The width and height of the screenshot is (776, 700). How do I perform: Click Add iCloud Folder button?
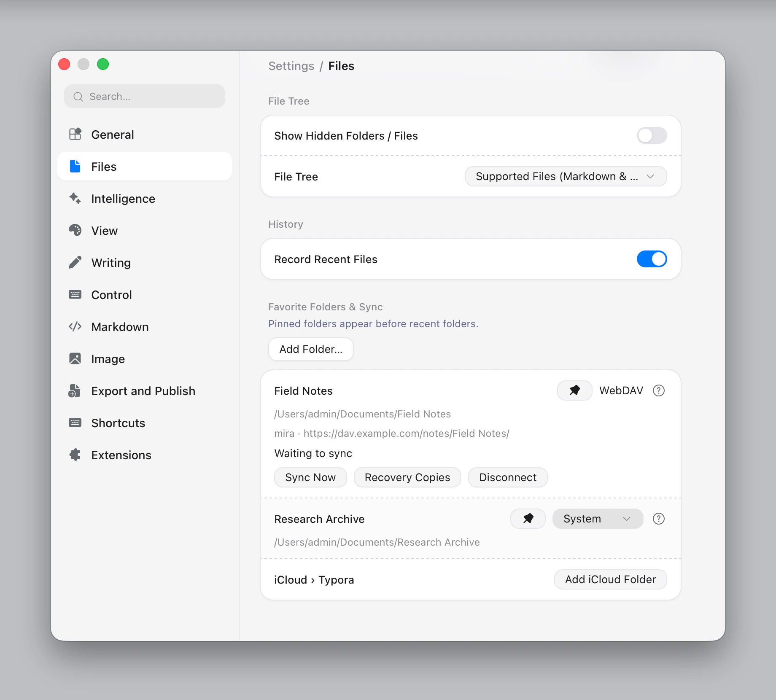(610, 579)
